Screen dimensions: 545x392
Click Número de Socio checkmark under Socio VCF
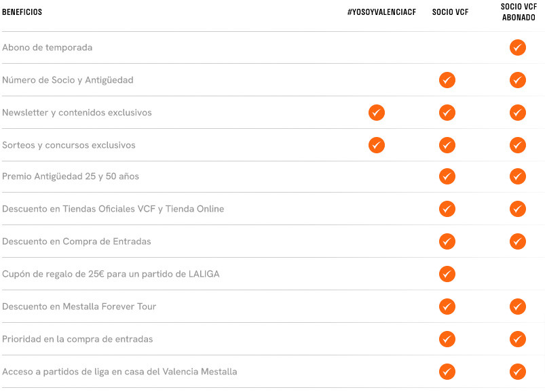coord(447,80)
